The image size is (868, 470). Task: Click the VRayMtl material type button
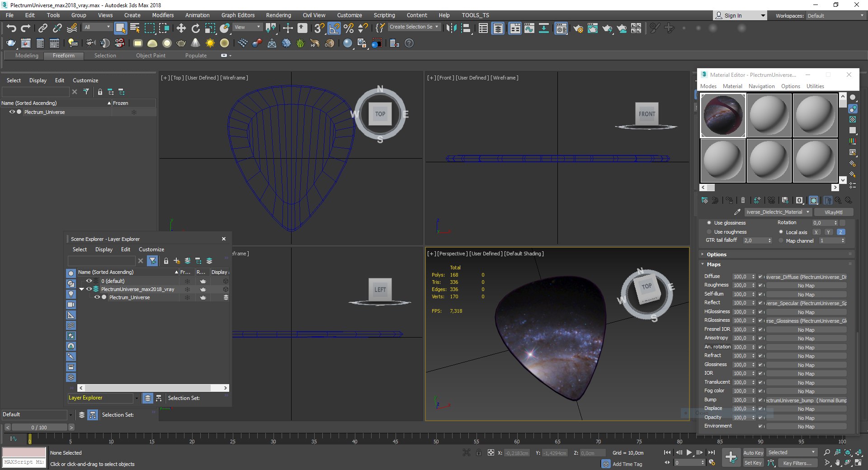[833, 212]
